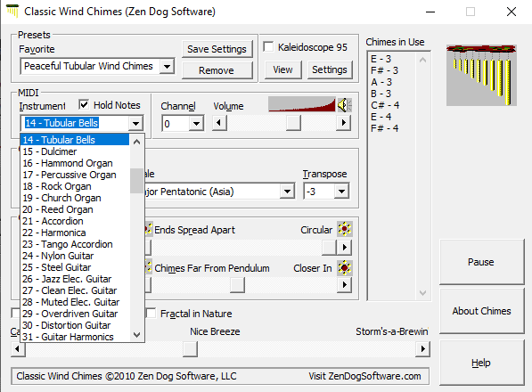Click the Kaleidoscope View button
The width and height of the screenshot is (532, 392).
pos(283,69)
